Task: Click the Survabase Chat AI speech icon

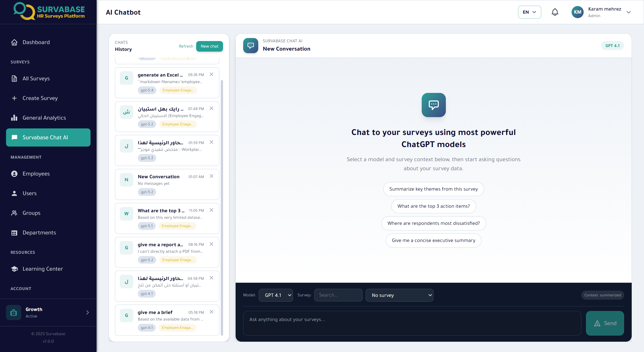Action: click(x=14, y=137)
